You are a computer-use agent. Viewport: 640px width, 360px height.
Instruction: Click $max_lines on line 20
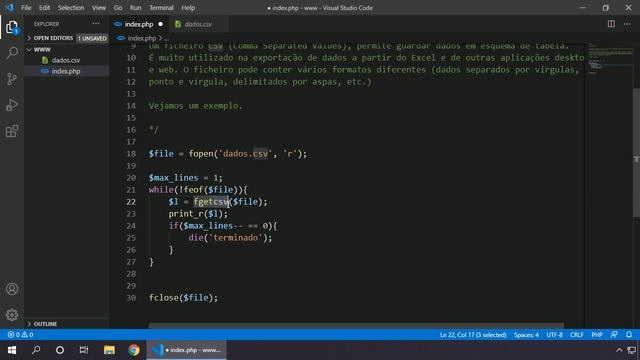coord(173,178)
